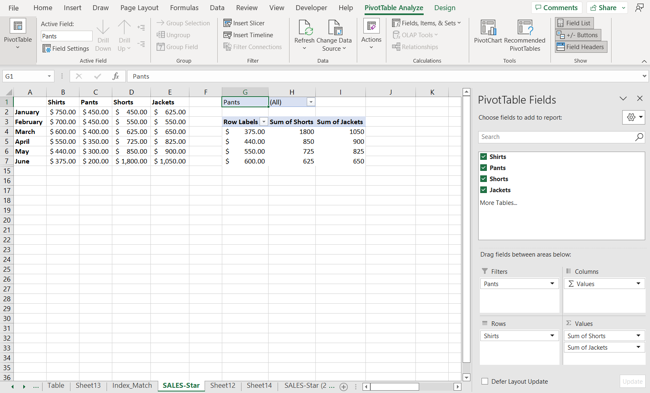Uncheck the Jackets field checkbox
Screen dimensions: 650x393
[x=483, y=190]
